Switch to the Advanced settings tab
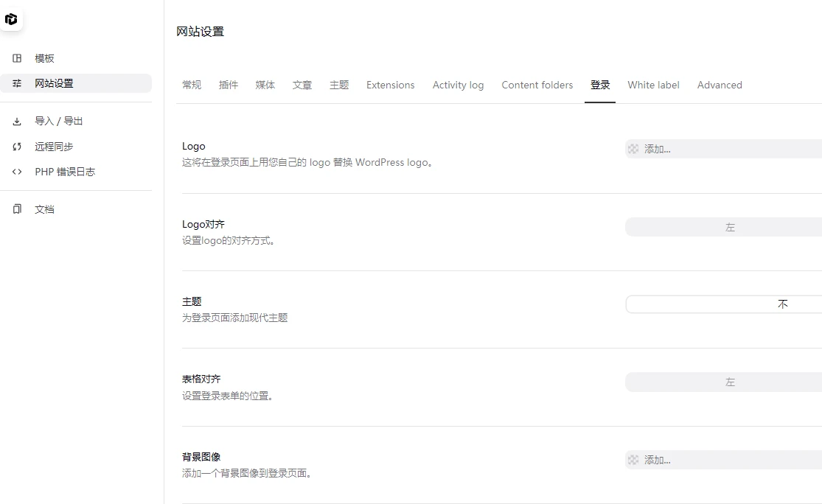822x504 pixels. pyautogui.click(x=719, y=85)
